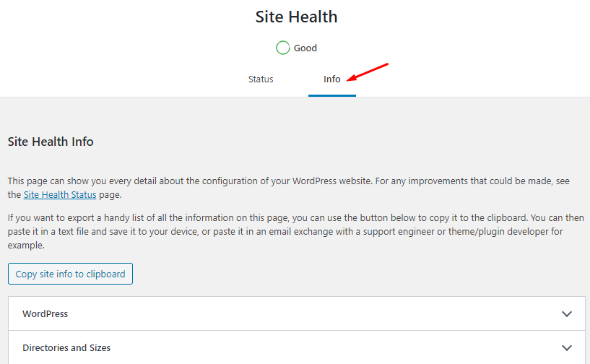Click the Good status label
590x364 pixels.
click(x=305, y=48)
